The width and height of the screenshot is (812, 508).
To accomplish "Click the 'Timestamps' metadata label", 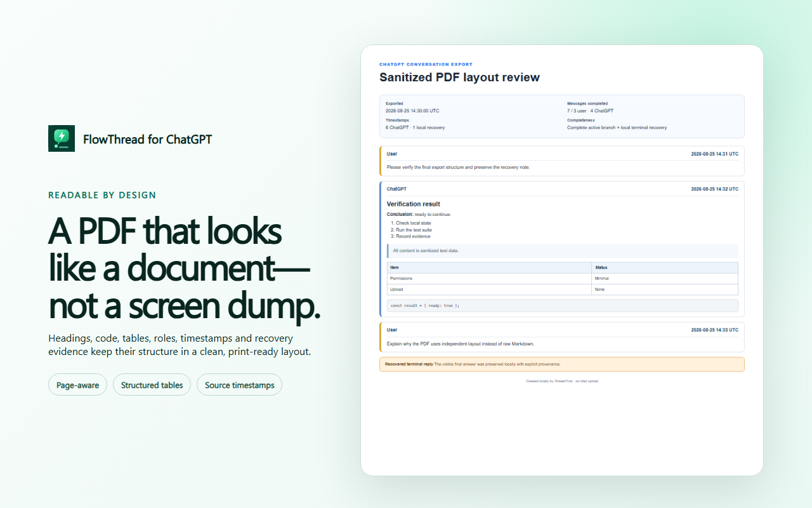I will (397, 120).
